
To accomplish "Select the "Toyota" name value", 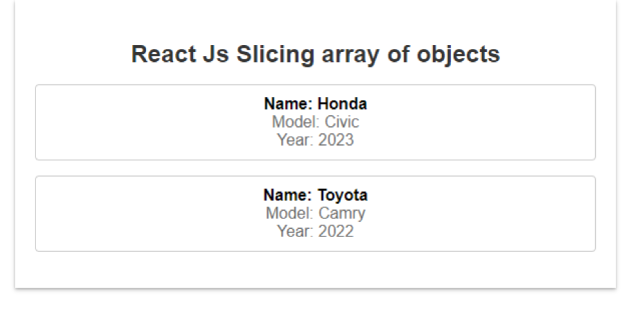I will (342, 195).
